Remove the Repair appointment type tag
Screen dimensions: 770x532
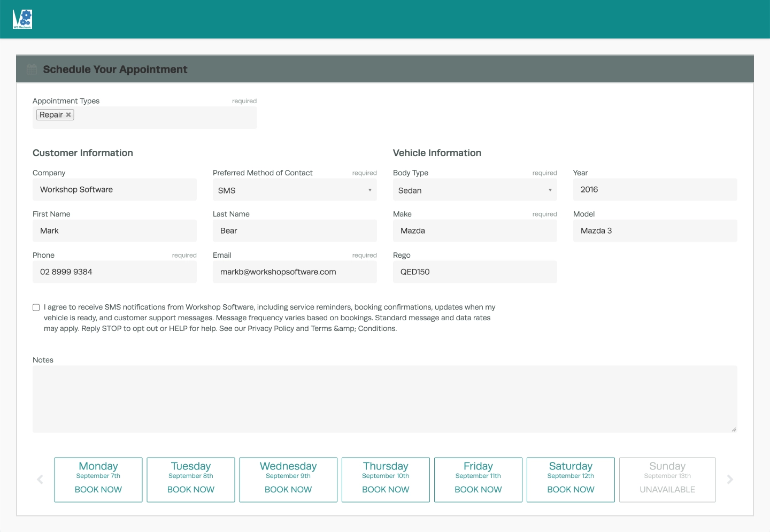(x=68, y=115)
